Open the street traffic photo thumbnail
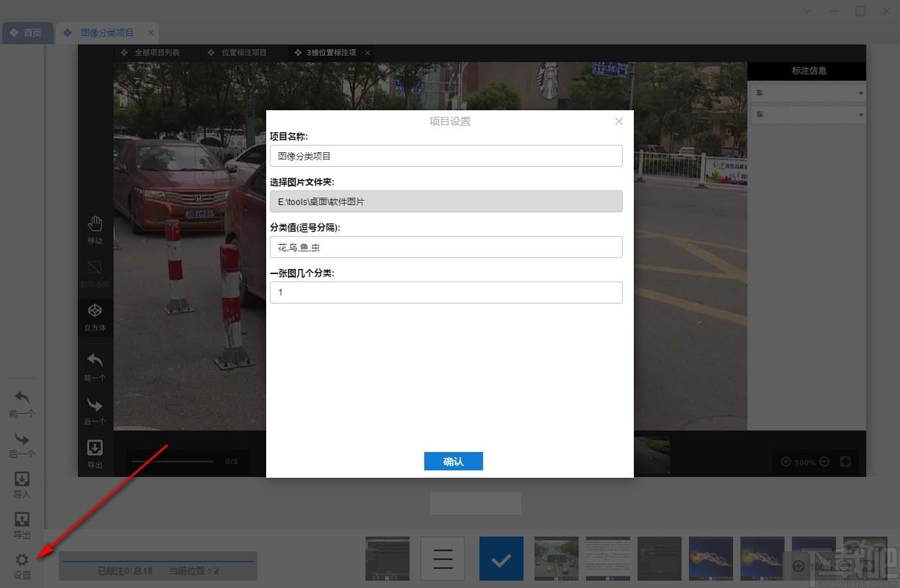 pyautogui.click(x=557, y=559)
